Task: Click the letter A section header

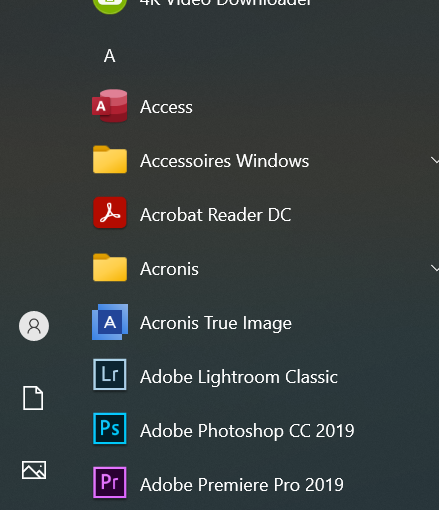Action: point(109,56)
